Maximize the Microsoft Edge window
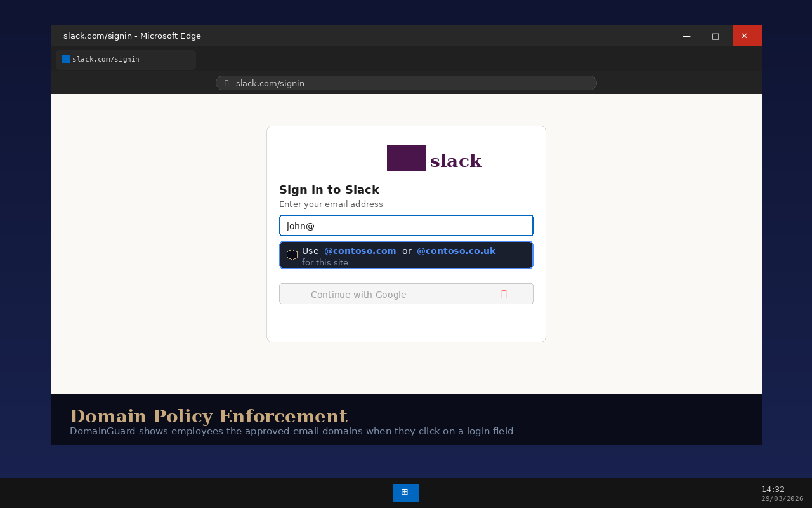This screenshot has width=812, height=508. click(716, 36)
